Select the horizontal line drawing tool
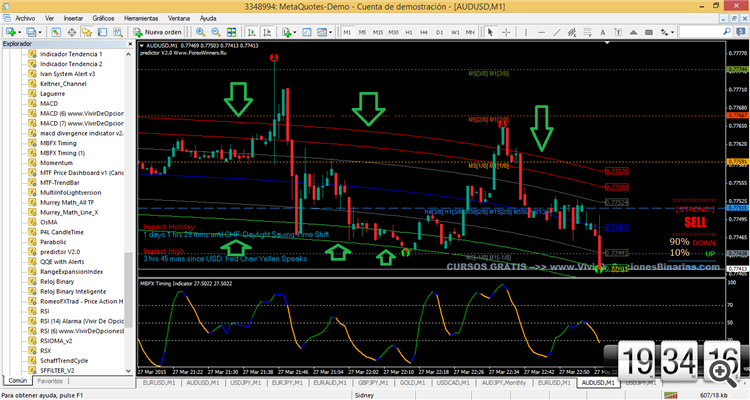Screen dimensions: 750x400 click(541, 32)
